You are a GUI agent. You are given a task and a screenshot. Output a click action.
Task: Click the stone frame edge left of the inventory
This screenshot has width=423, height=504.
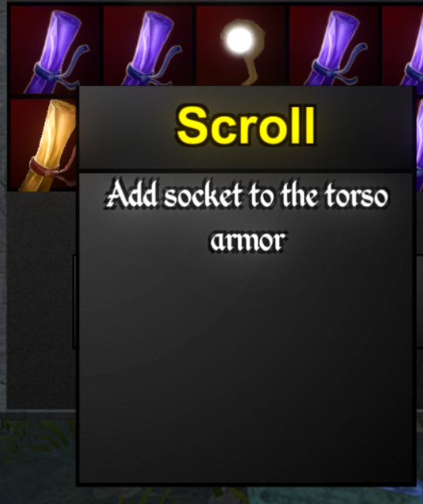[x=3, y=225]
